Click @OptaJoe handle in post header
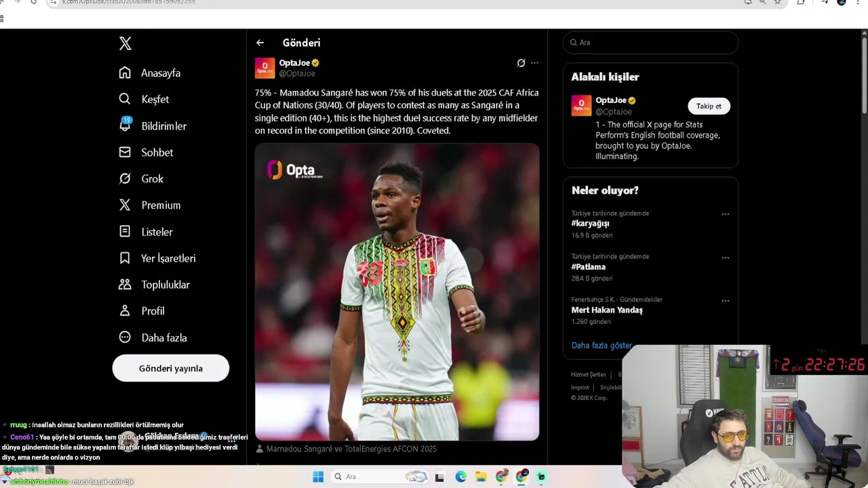This screenshot has height=488, width=868. pos(297,73)
